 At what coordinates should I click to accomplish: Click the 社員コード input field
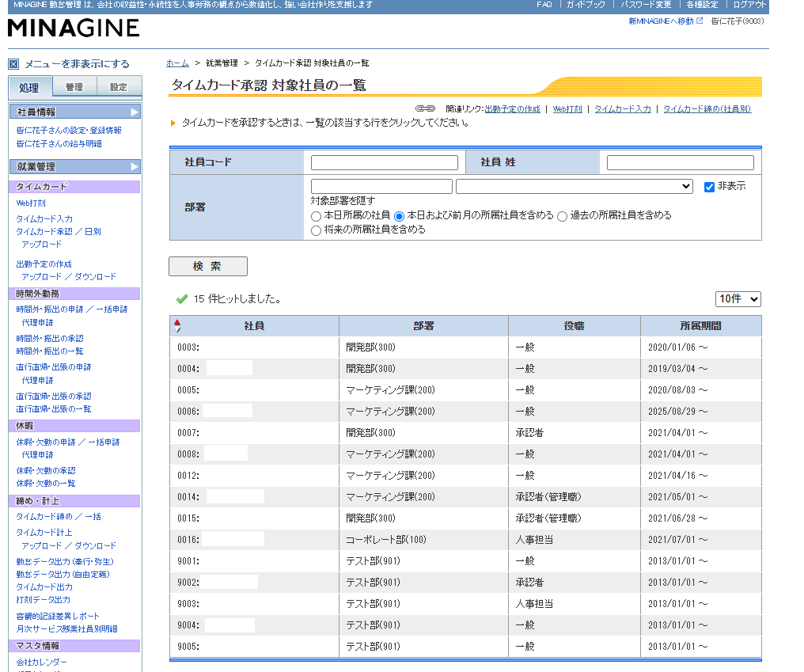point(384,162)
